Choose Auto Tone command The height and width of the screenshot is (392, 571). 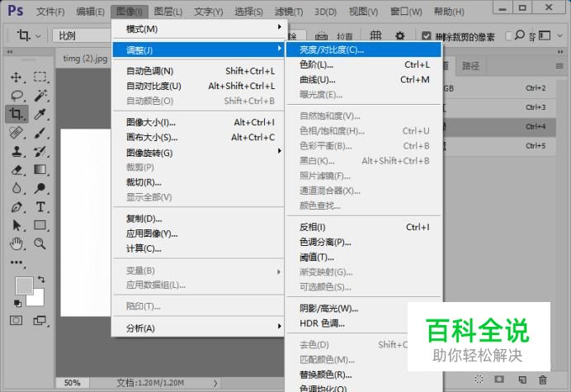click(199, 71)
